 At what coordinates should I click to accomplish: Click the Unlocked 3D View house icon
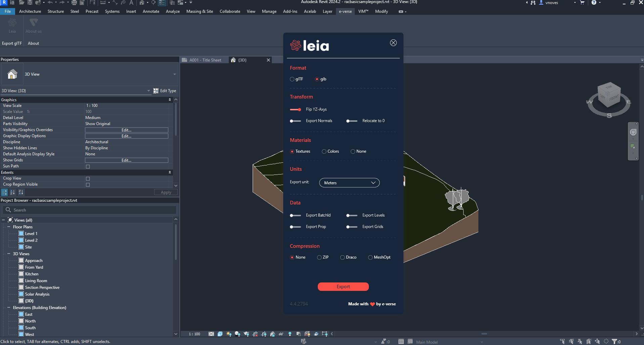click(x=272, y=334)
